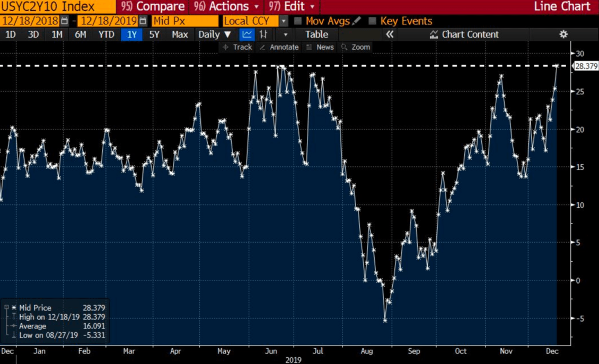Viewport: 599px width, 364px height.
Task: Click the Local CCY currency field
Action: [x=251, y=21]
